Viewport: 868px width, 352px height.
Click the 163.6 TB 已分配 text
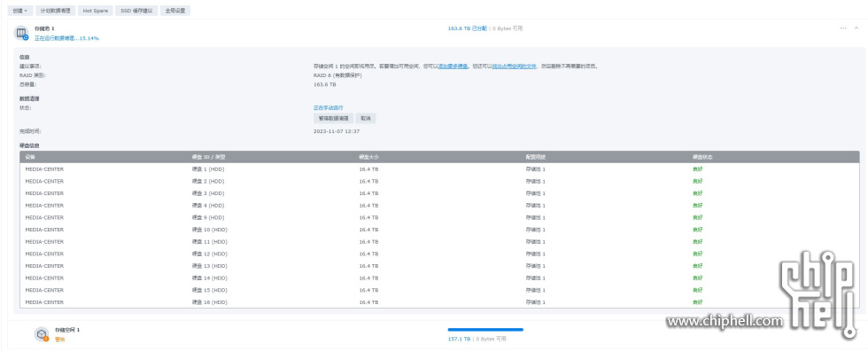point(467,28)
